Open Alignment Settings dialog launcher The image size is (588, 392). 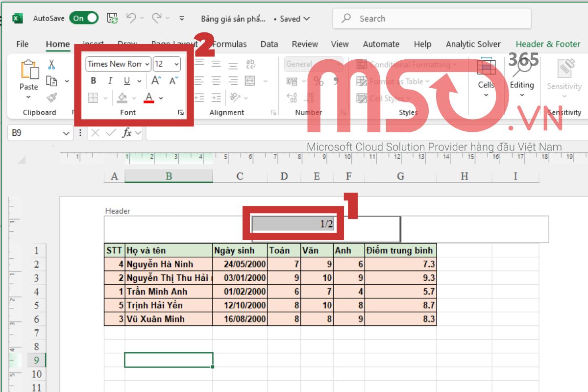tap(273, 113)
